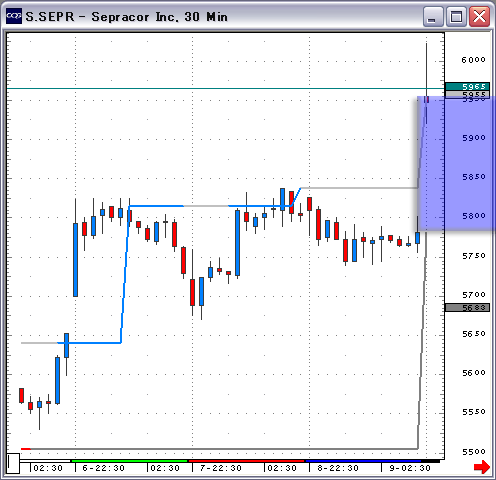496x480 pixels.
Task: Click the 6000 level on price scale
Action: tap(473, 60)
